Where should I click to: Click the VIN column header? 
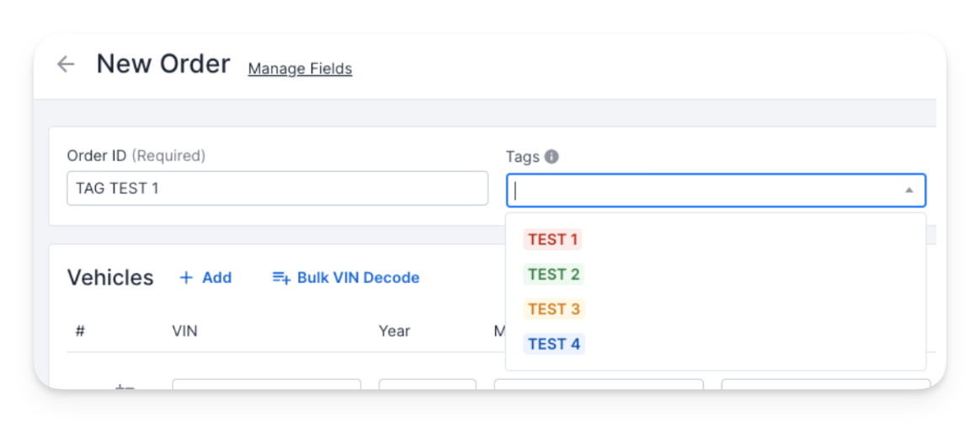coord(185,331)
